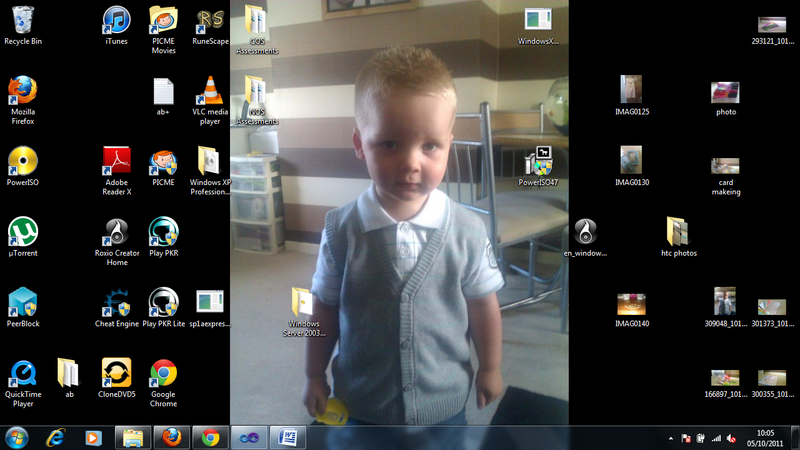Open Adobe Reader X shortcut
This screenshot has height=450, width=800.
117,161
